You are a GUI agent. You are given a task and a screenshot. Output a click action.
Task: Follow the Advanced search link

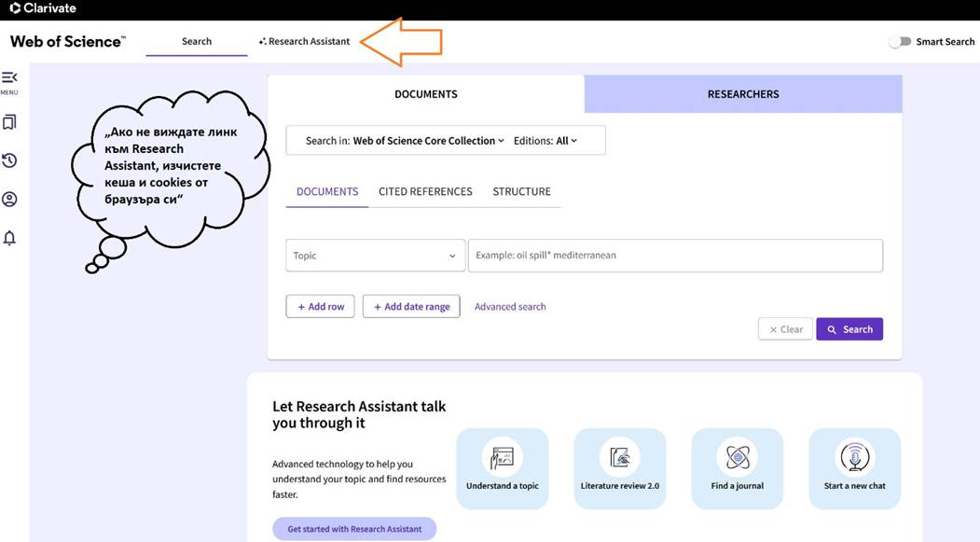510,307
